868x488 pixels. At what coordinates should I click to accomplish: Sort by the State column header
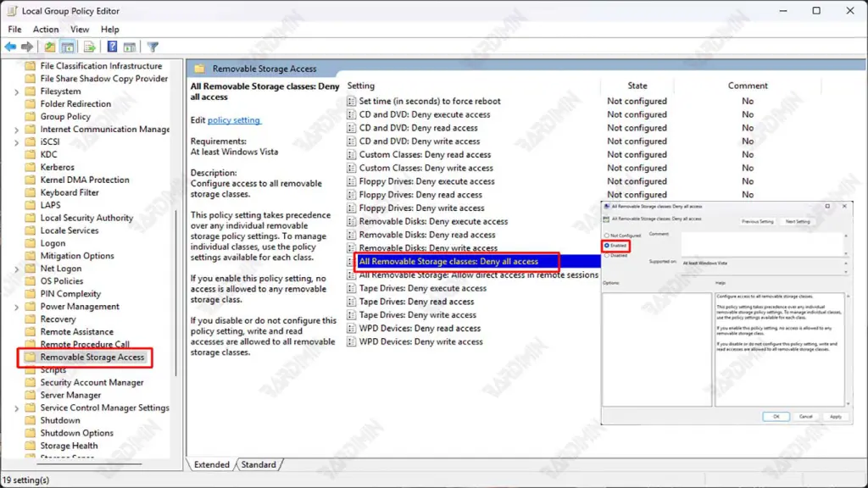(x=637, y=86)
